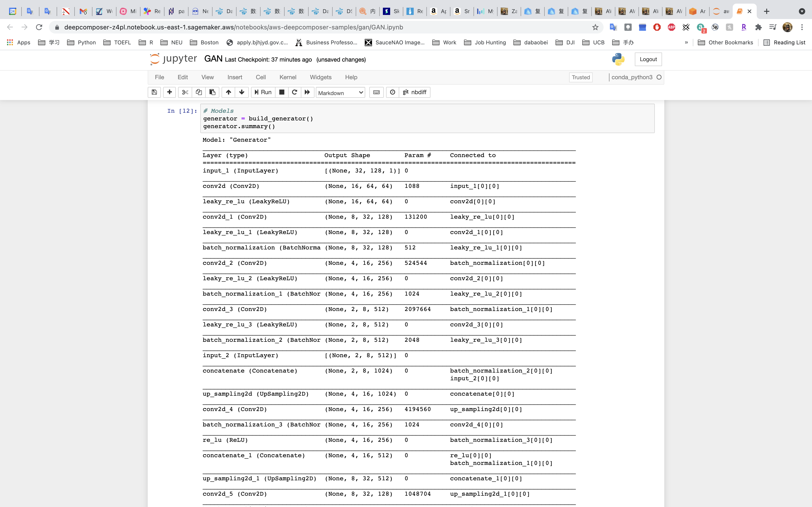This screenshot has width=812, height=507.
Task: Interrupt the kernel with stop icon
Action: (x=282, y=92)
